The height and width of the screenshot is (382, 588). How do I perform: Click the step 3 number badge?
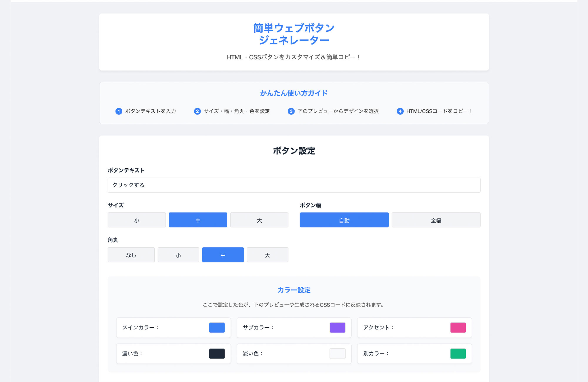(x=291, y=111)
